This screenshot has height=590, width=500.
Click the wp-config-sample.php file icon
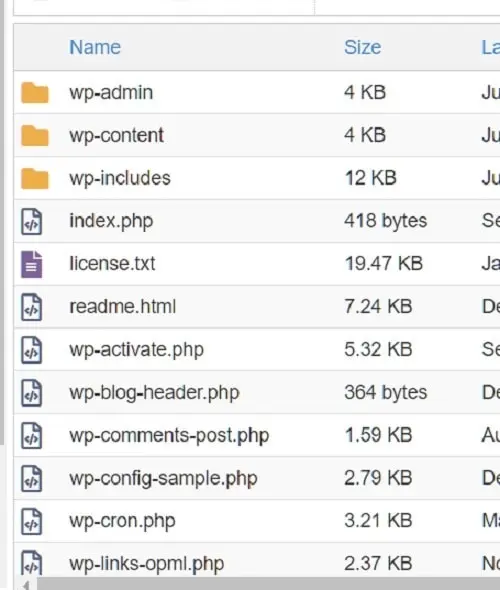coord(31,479)
